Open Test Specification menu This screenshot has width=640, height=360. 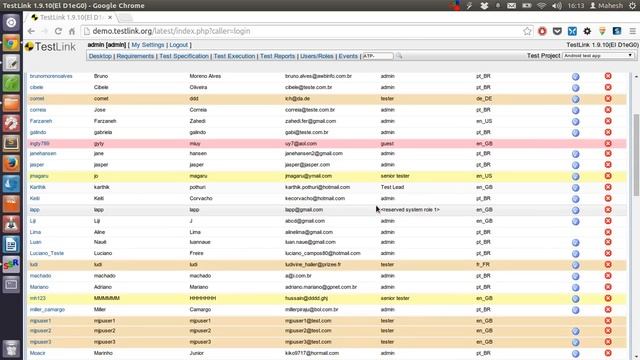coord(184,56)
